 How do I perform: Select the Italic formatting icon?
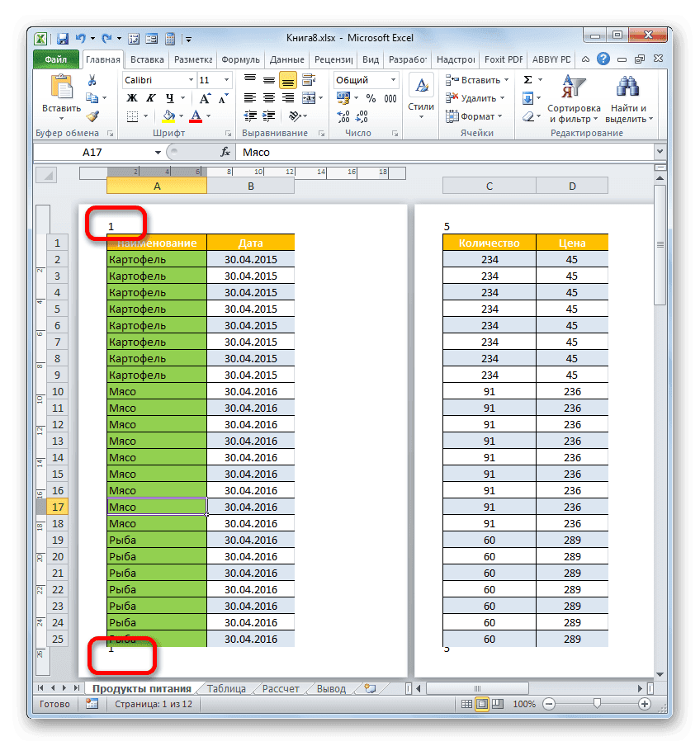(151, 97)
